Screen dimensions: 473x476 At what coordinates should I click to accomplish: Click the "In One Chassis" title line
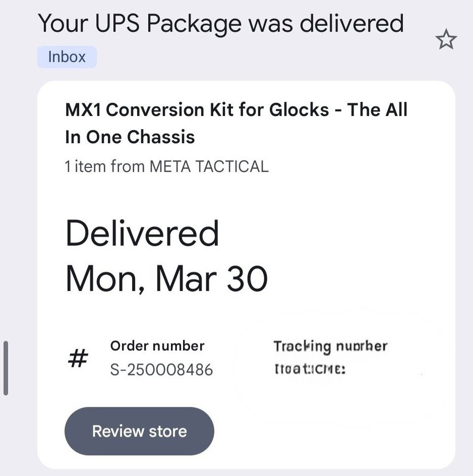click(x=130, y=137)
